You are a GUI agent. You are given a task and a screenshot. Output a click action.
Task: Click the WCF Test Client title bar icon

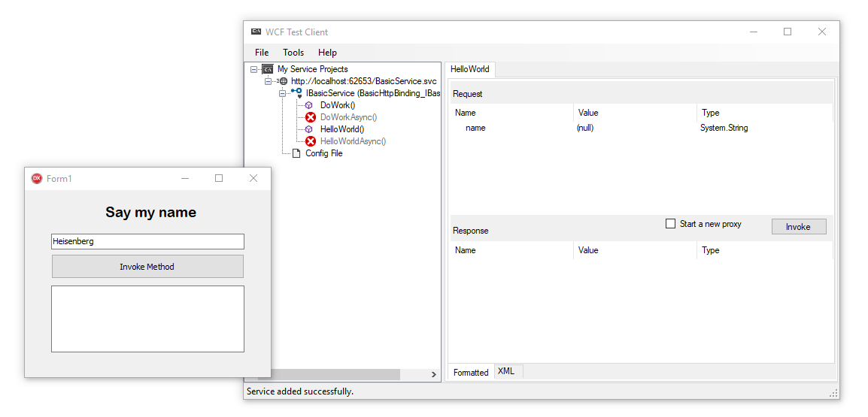256,32
